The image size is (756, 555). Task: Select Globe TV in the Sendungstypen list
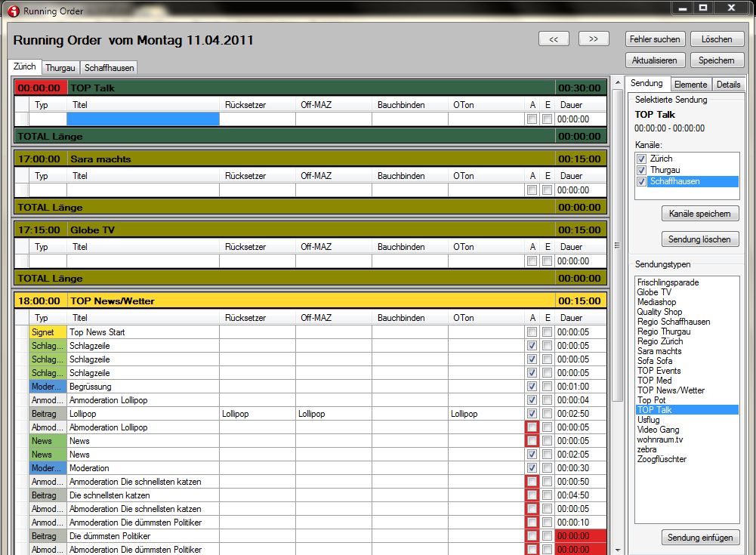click(x=654, y=292)
